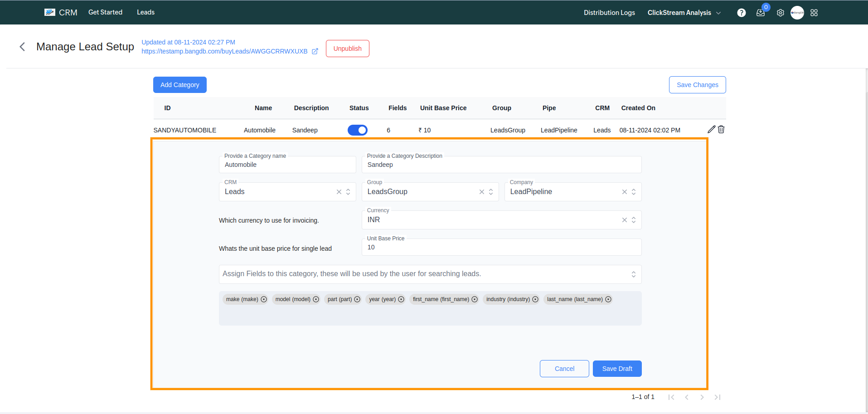The height and width of the screenshot is (414, 868).
Task: Edit SANDYAUTOMOBILE row with pencil icon
Action: point(711,129)
